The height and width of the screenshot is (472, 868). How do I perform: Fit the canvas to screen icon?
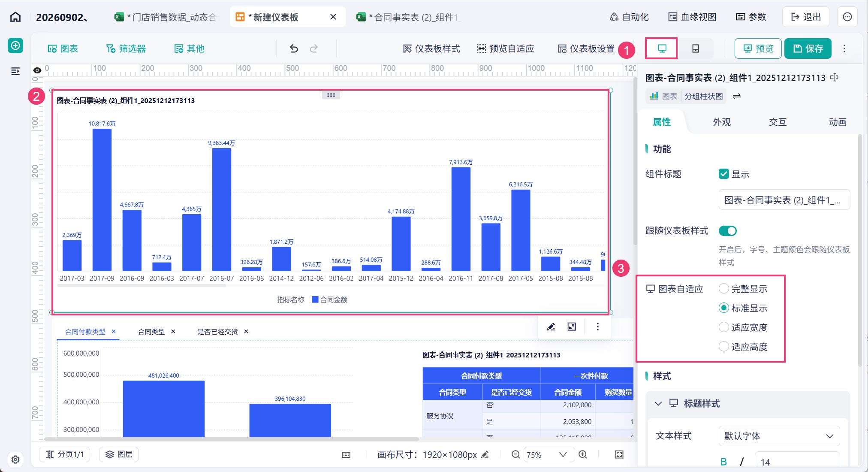[619, 454]
